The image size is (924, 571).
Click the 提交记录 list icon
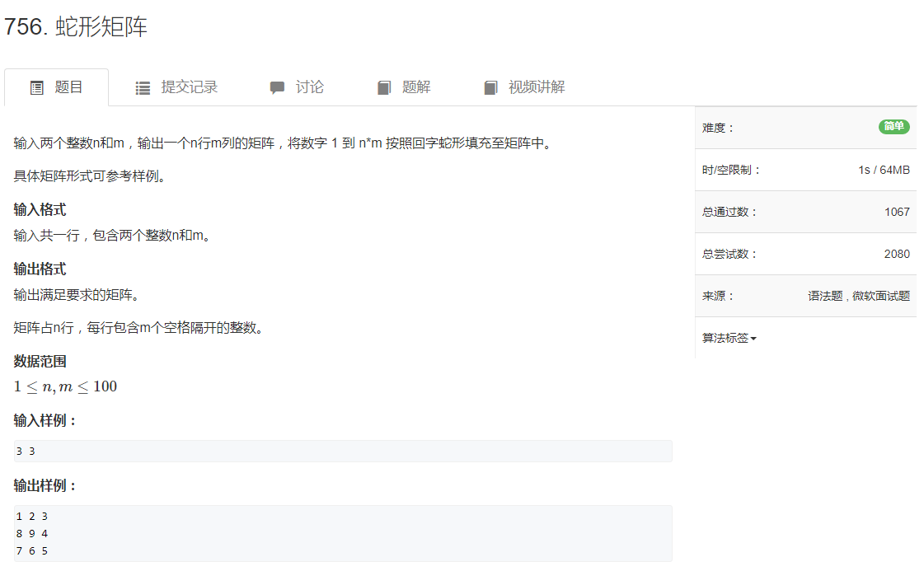pyautogui.click(x=142, y=87)
